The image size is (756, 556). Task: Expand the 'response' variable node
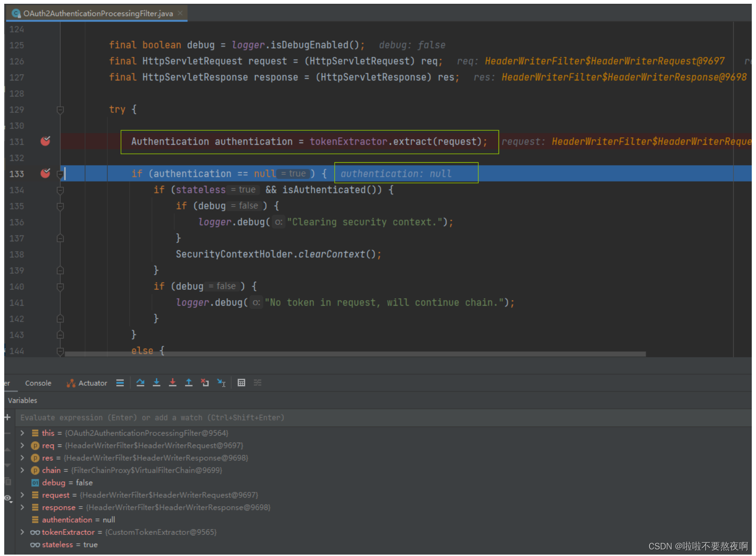pos(22,507)
